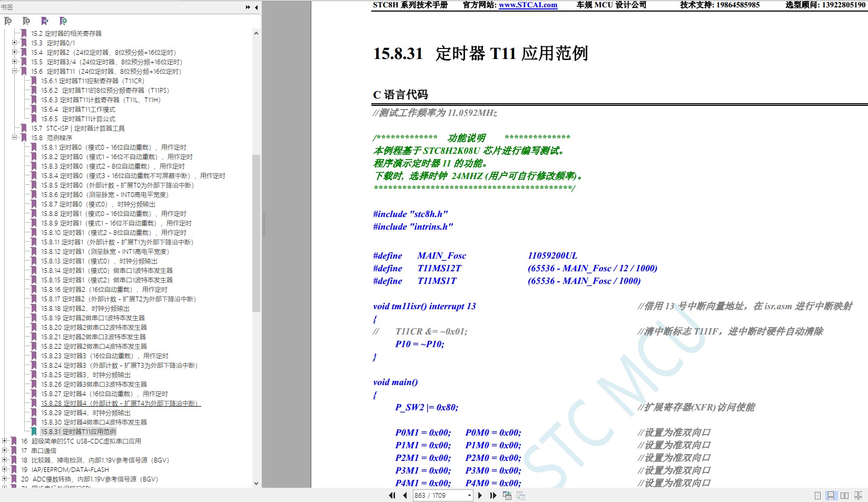
Task: Select bookmark 15.8.10 定时器1 模式2
Action: point(114,232)
